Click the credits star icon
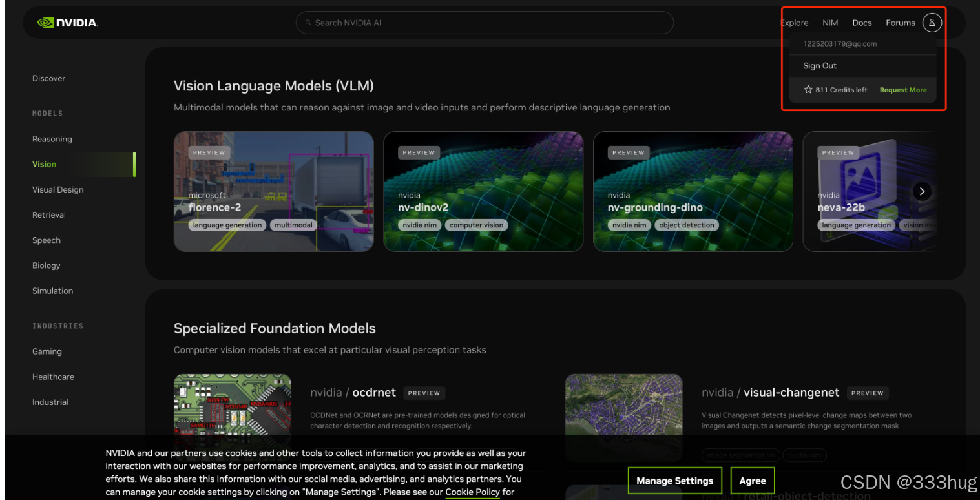Viewport: 980px width, 500px height. 808,90
